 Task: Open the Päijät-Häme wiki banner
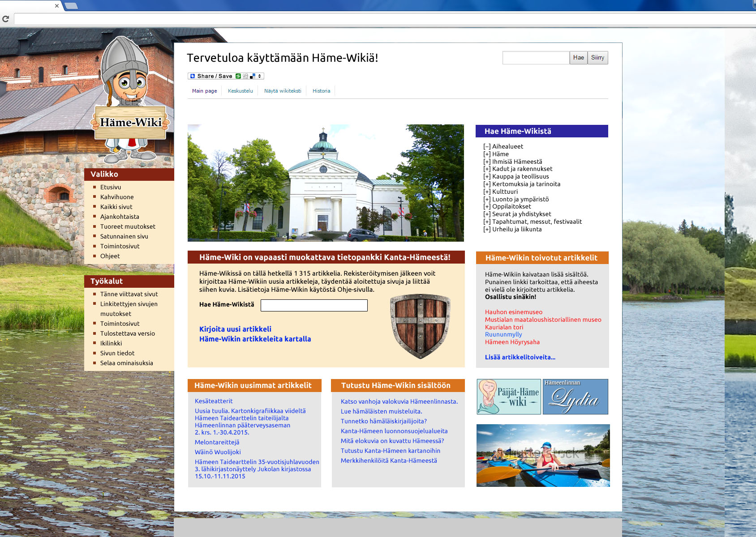(509, 396)
